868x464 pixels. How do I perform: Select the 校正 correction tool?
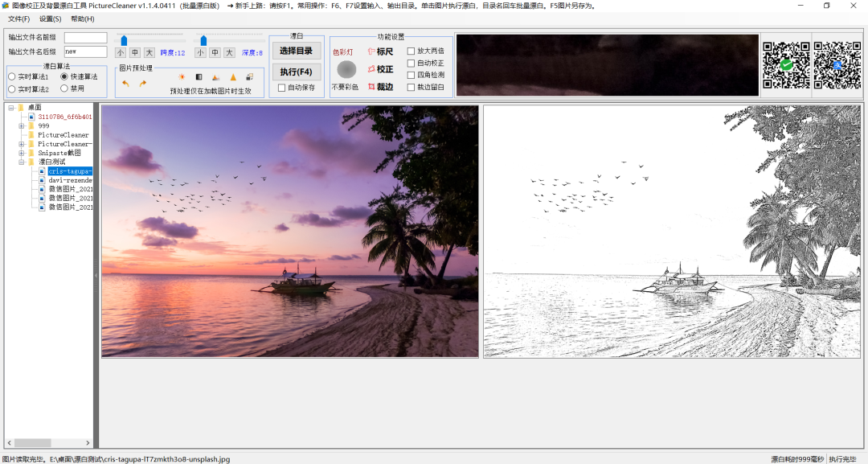tap(380, 69)
